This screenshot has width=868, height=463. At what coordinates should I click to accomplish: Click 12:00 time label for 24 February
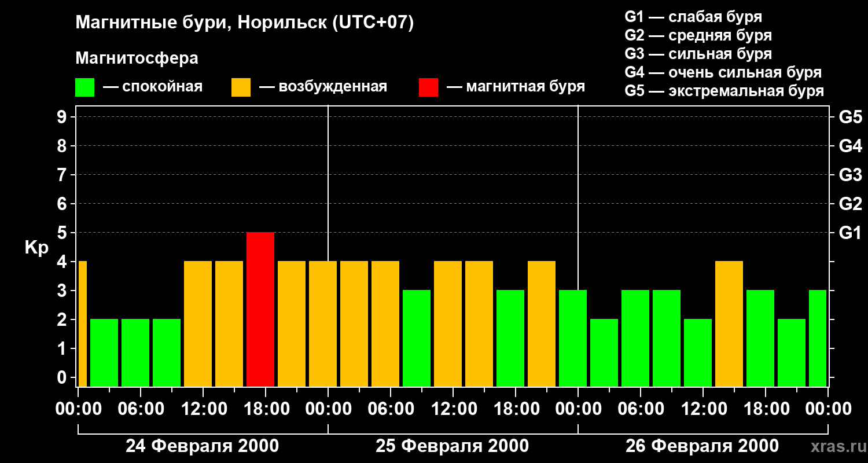click(203, 409)
